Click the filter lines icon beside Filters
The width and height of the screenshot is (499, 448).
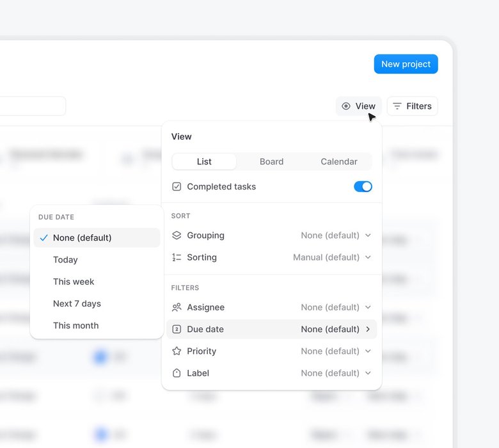pyautogui.click(x=397, y=106)
